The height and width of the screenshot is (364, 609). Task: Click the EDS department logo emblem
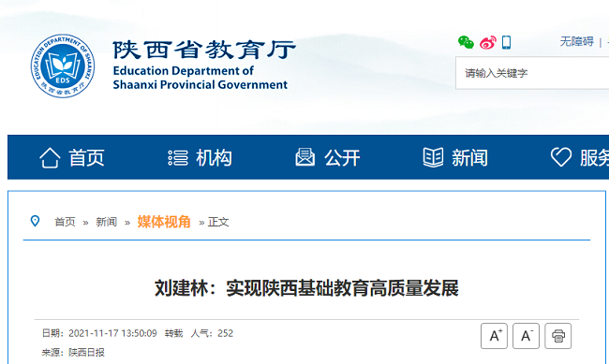click(63, 66)
